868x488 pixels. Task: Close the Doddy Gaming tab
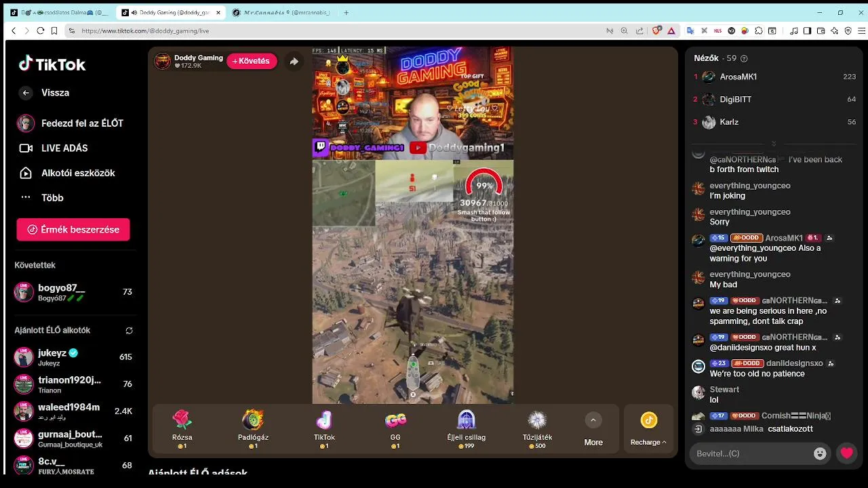tap(218, 12)
